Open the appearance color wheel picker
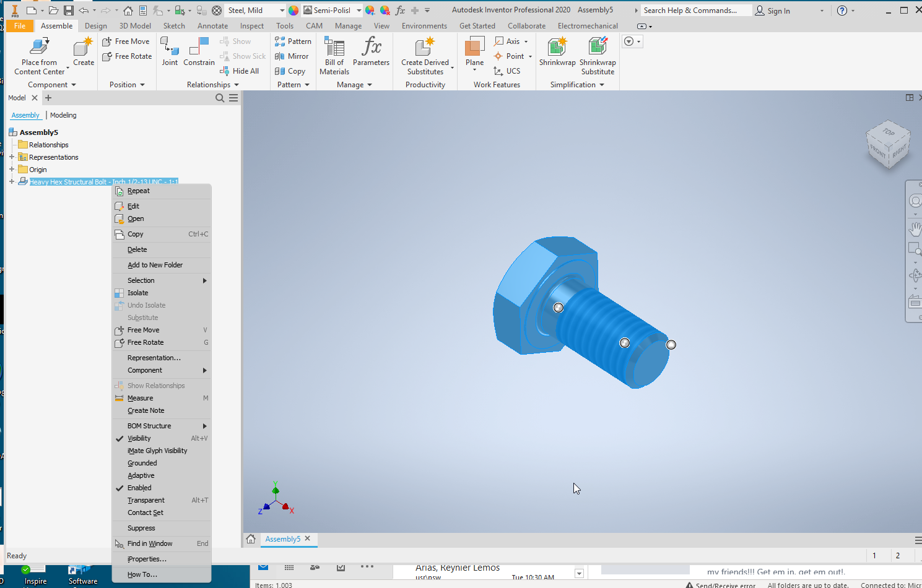 point(293,10)
